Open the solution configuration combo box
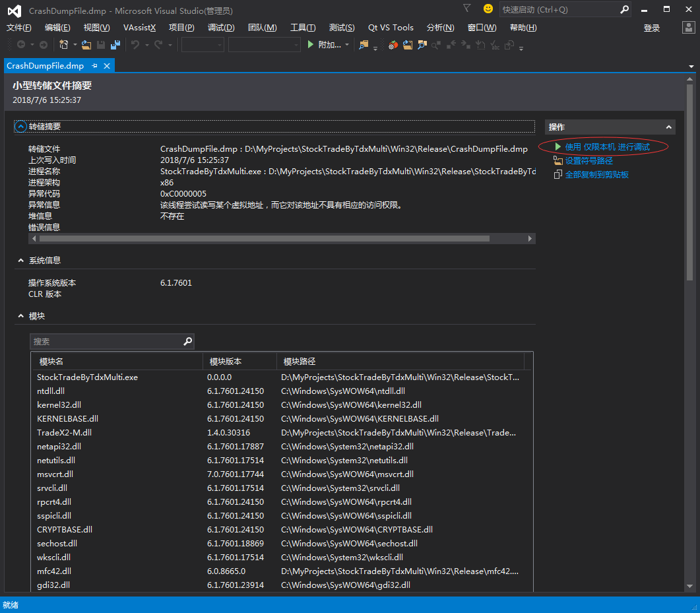700x613 pixels. point(203,45)
